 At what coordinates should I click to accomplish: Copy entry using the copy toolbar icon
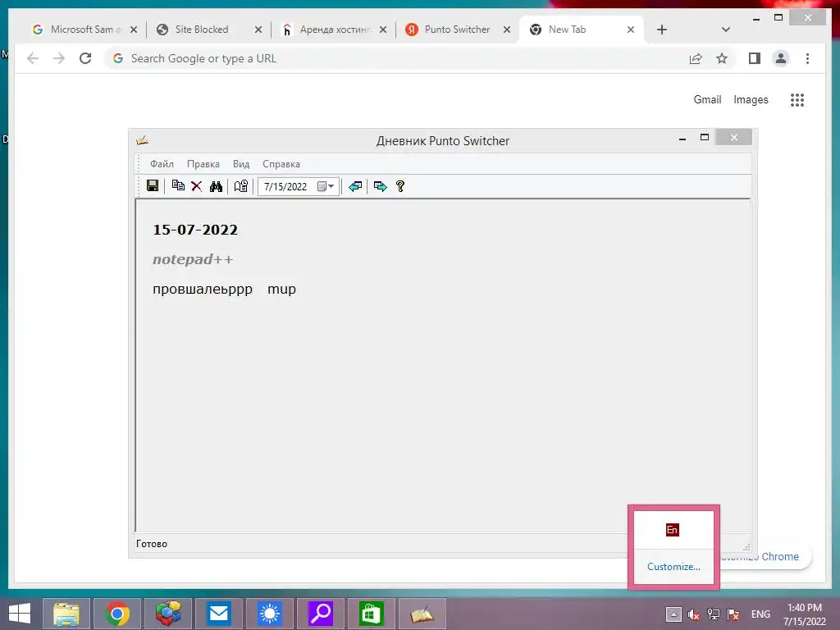(178, 186)
